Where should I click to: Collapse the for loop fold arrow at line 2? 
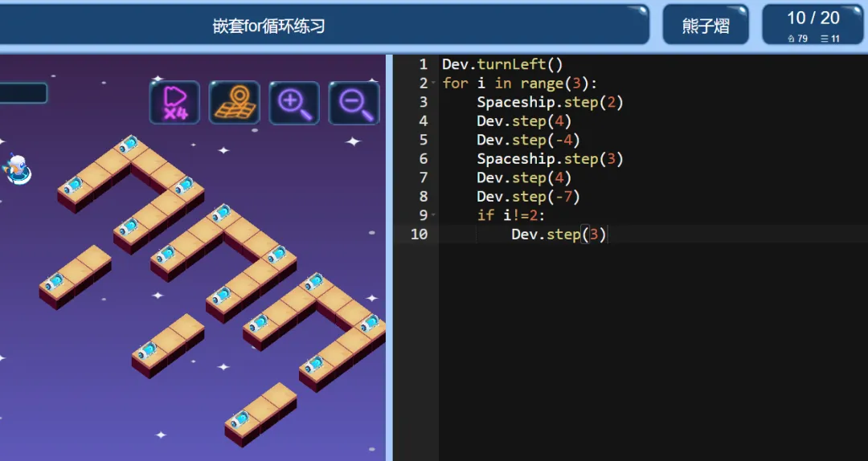click(433, 83)
